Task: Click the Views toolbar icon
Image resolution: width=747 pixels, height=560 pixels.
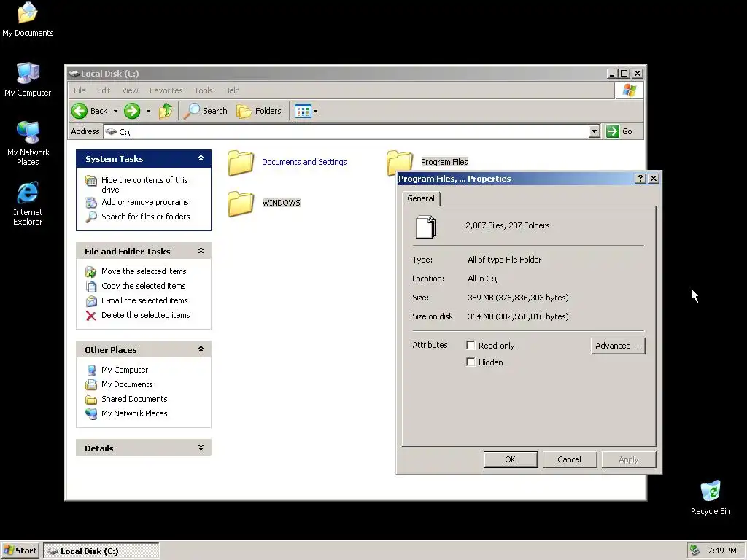Action: (x=303, y=111)
